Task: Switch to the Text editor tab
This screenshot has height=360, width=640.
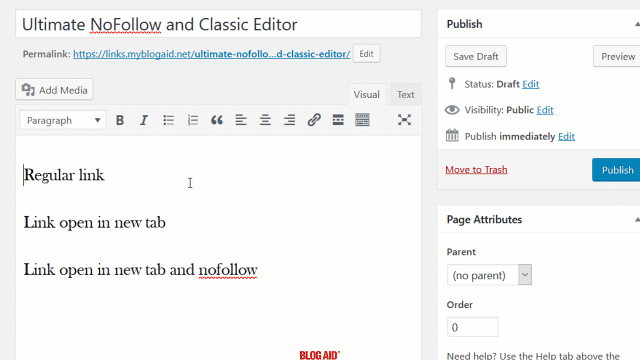Action: point(405,95)
